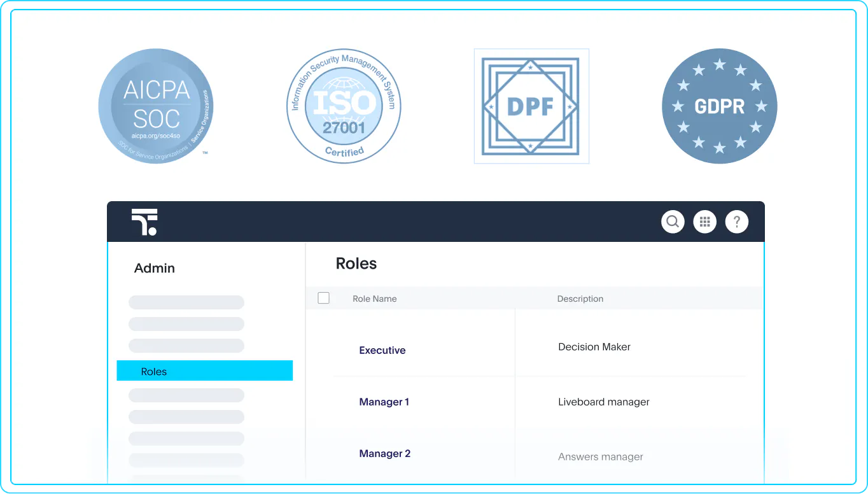Open the Executive role
The width and height of the screenshot is (868, 494).
click(x=382, y=350)
